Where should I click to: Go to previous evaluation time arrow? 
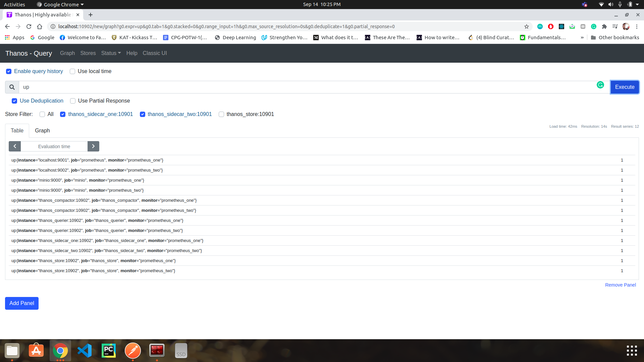pyautogui.click(x=15, y=146)
